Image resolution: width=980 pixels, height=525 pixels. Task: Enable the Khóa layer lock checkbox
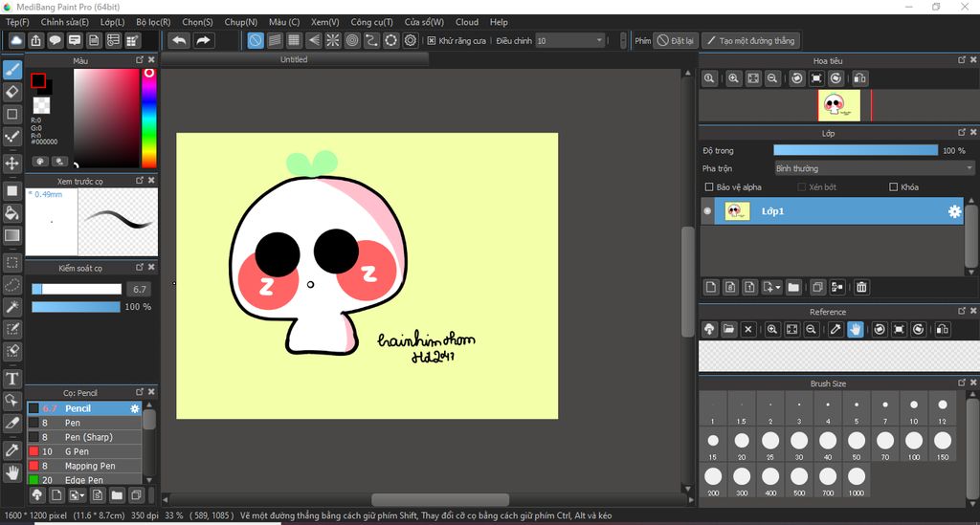point(894,187)
